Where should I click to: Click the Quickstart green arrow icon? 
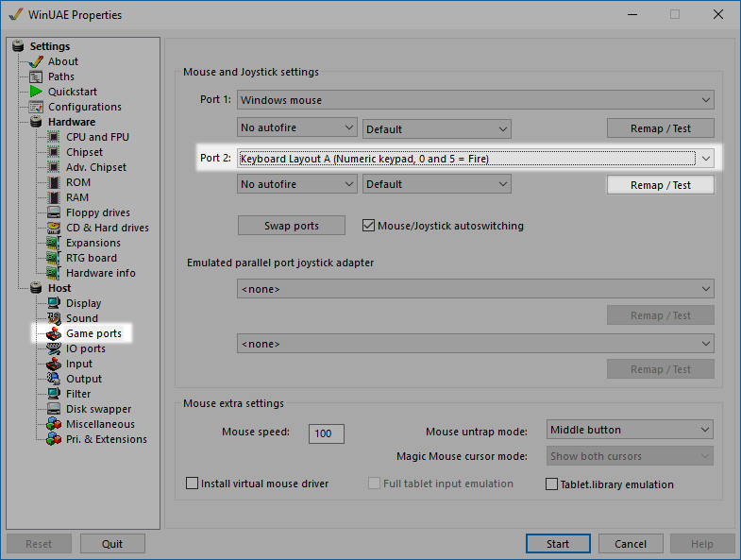coord(36,92)
